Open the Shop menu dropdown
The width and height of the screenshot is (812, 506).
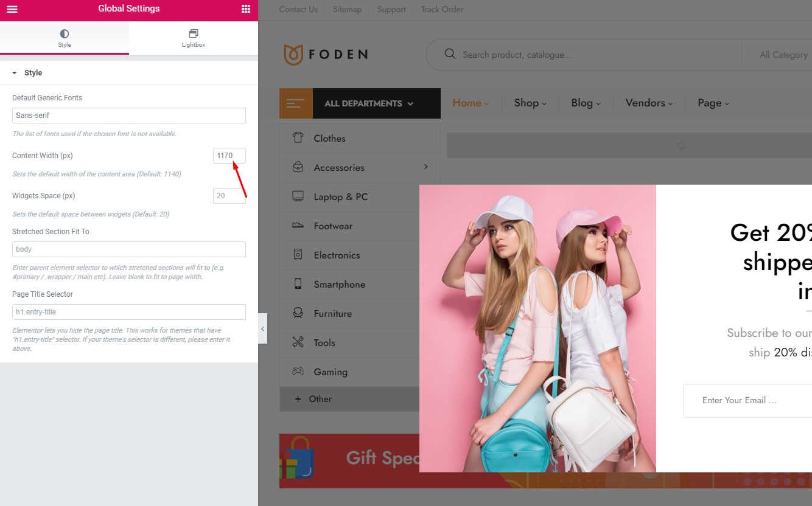(530, 103)
